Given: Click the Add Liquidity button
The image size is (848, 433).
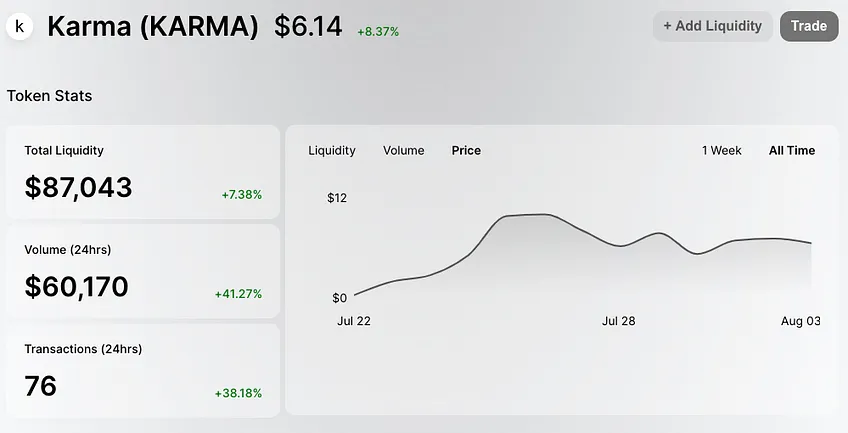Looking at the screenshot, I should pos(713,26).
